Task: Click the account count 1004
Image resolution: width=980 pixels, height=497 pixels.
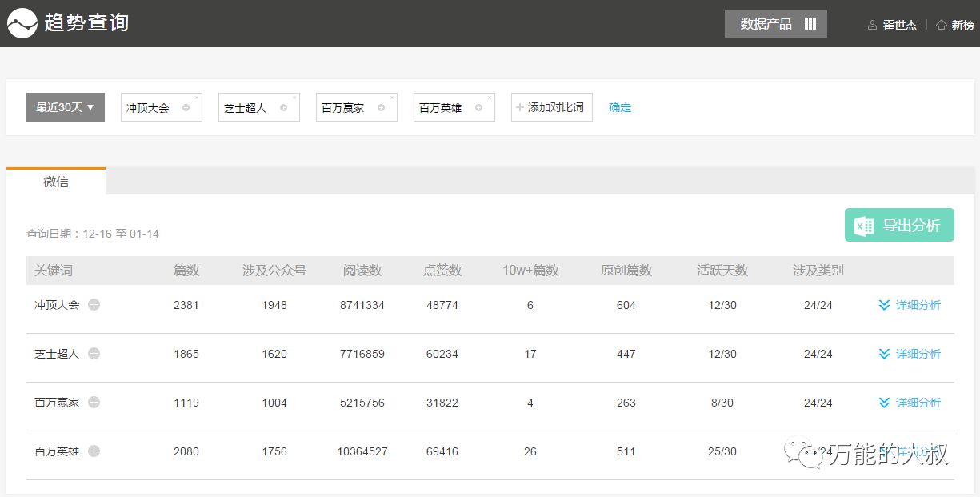Action: 274,403
